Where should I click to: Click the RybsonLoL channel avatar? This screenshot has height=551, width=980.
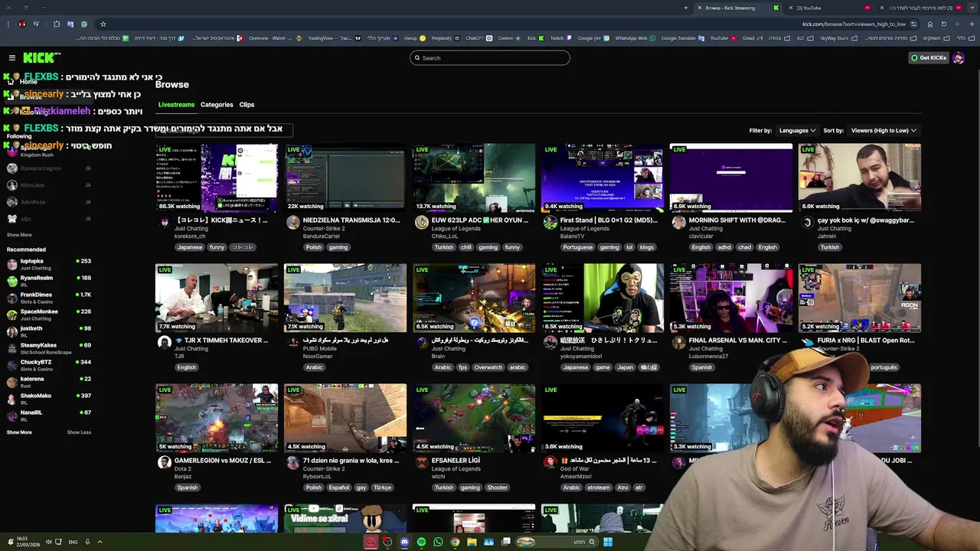tap(293, 462)
